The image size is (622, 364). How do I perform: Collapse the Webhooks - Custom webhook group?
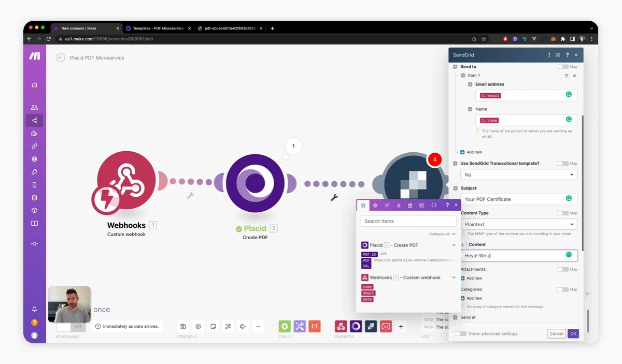pos(454,278)
